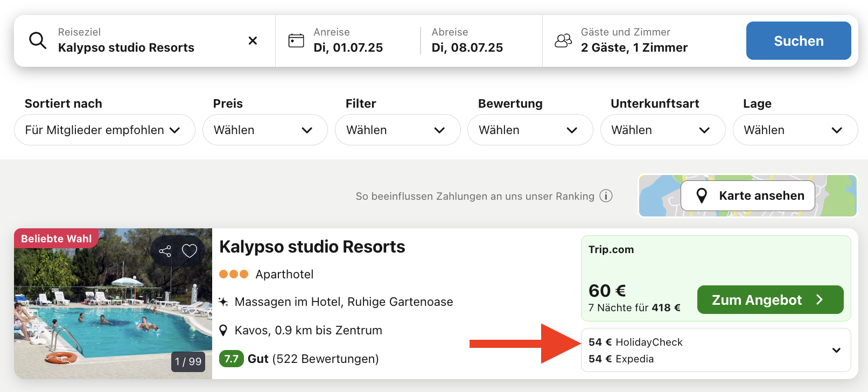Viewport: 868px width, 392px height.
Task: Clear the Reiseziel destination with X
Action: pos(253,40)
